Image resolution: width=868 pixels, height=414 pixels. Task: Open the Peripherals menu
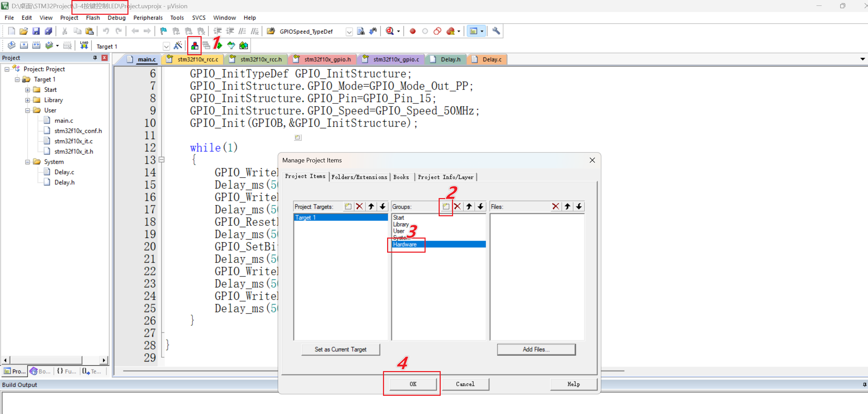(x=148, y=18)
